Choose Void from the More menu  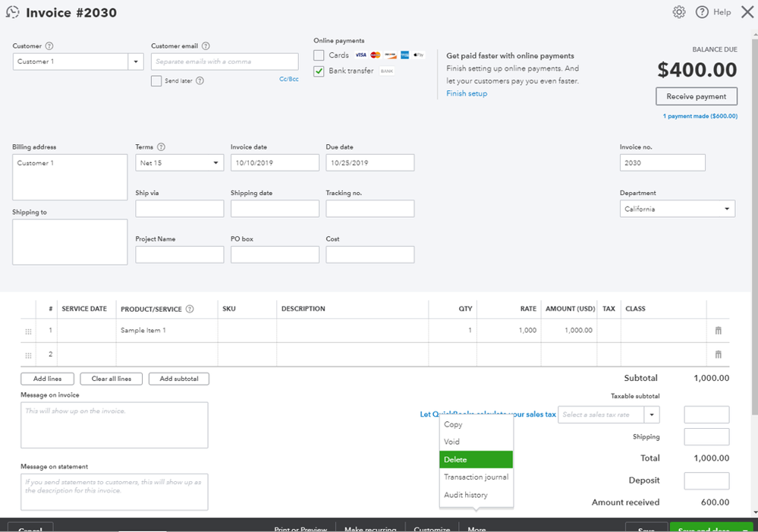coord(477,442)
